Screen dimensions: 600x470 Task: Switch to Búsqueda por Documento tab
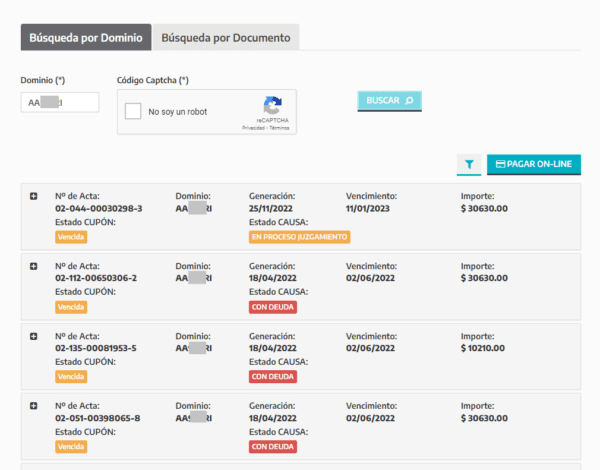coord(226,38)
